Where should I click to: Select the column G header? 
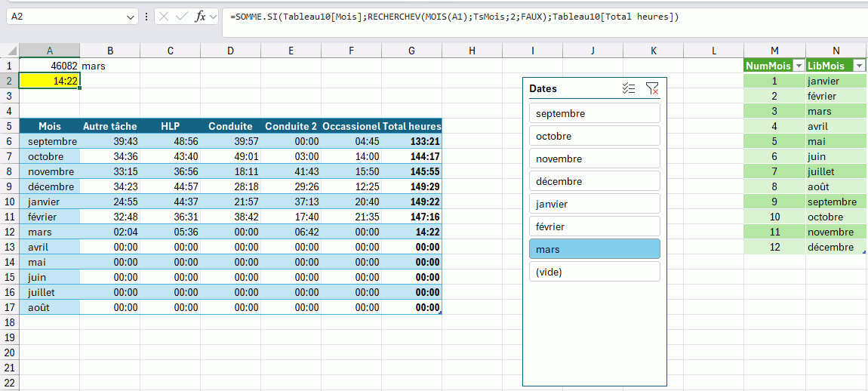pyautogui.click(x=411, y=51)
